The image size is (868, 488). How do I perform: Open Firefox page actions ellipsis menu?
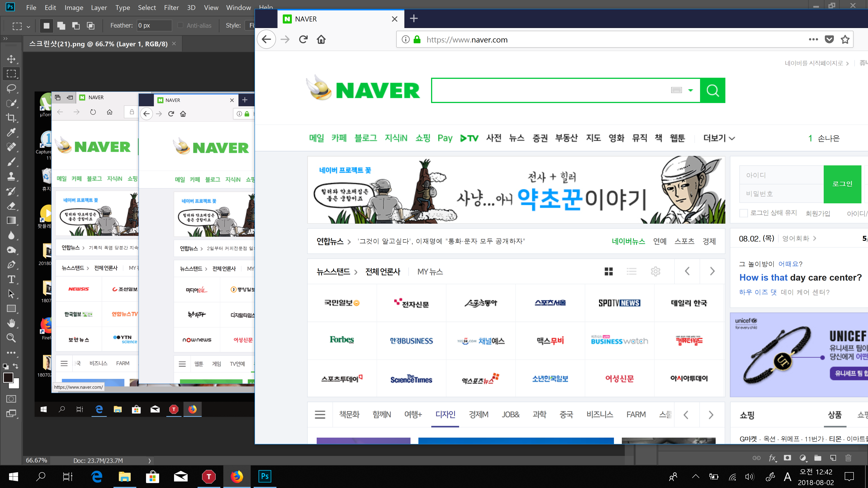814,39
